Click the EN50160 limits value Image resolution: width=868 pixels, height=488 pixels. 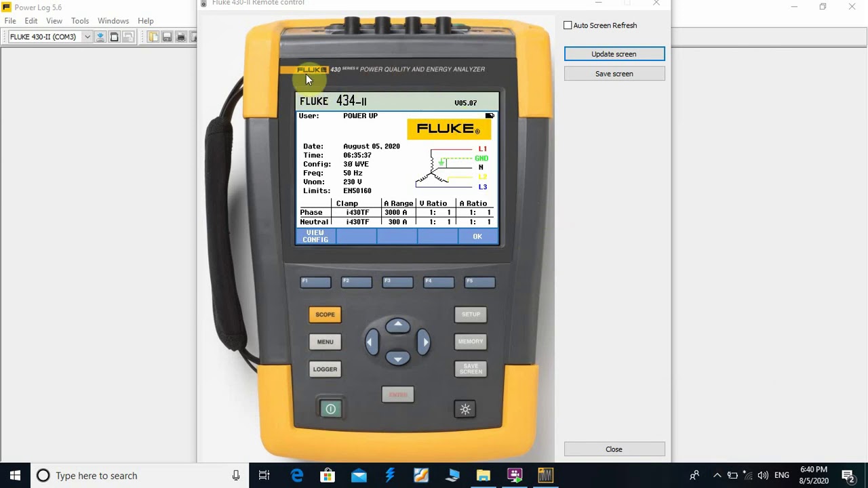(357, 191)
